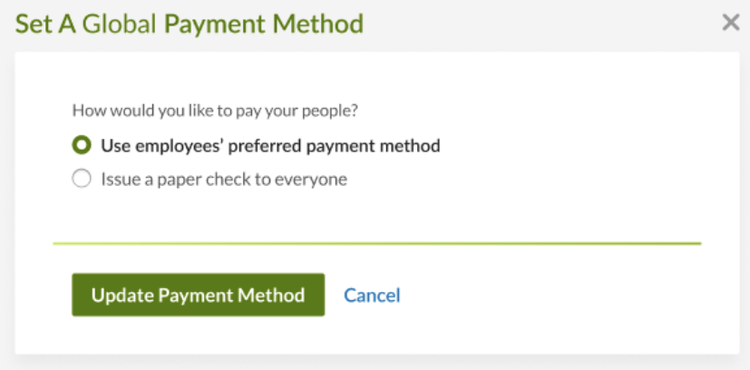
Task: Click the word 'Payment' in the dialog title
Action: (x=215, y=25)
